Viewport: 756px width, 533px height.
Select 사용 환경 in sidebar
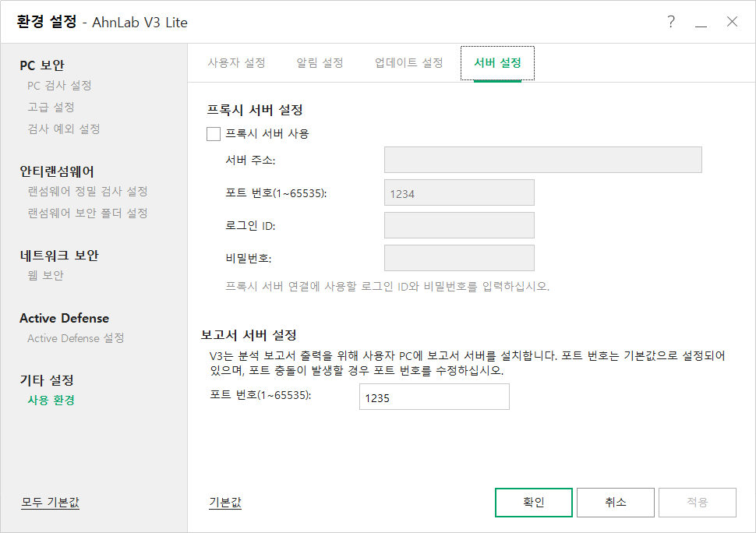51,400
